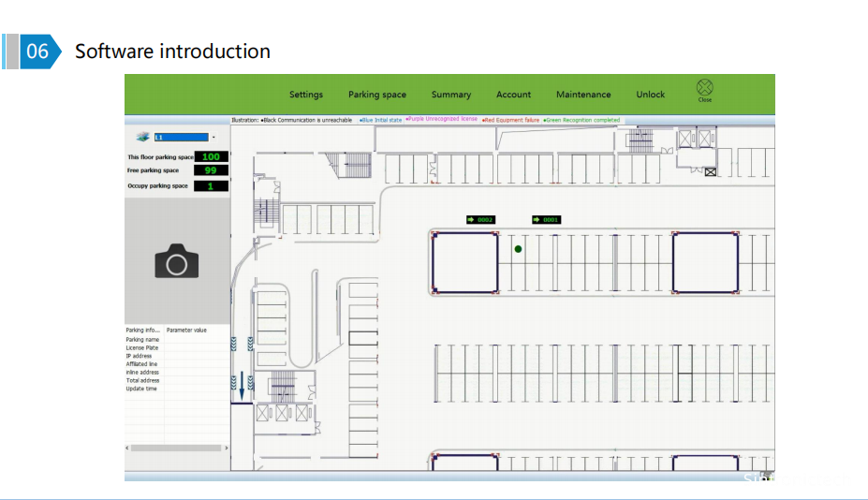
Task: Click the floor layers icon
Action: pos(142,137)
